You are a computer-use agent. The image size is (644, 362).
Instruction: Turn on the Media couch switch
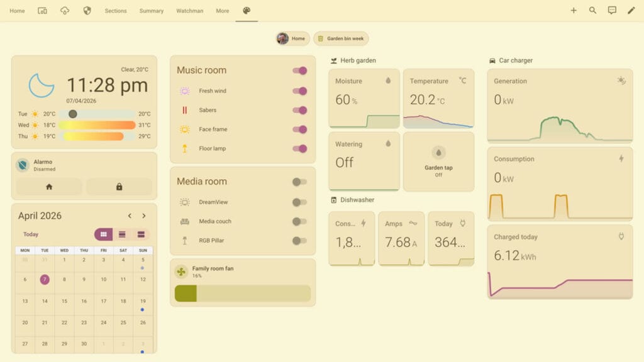(x=299, y=221)
